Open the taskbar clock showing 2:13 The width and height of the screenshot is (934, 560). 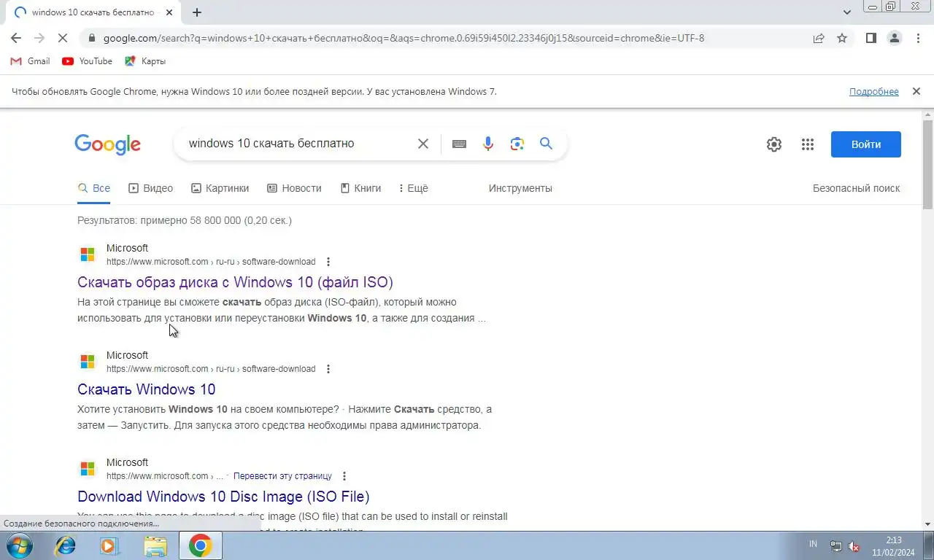pos(894,546)
